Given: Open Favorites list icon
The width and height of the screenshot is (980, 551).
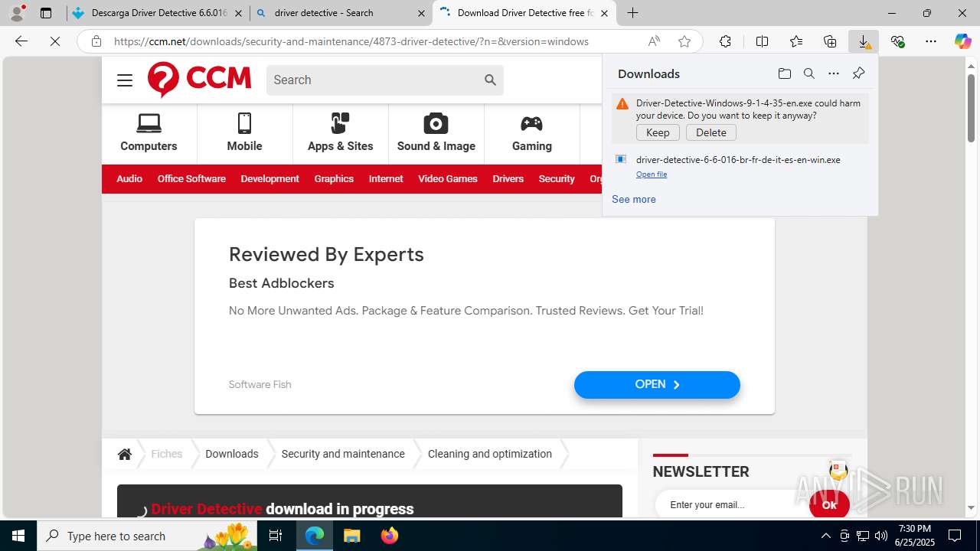Looking at the screenshot, I should click(796, 41).
